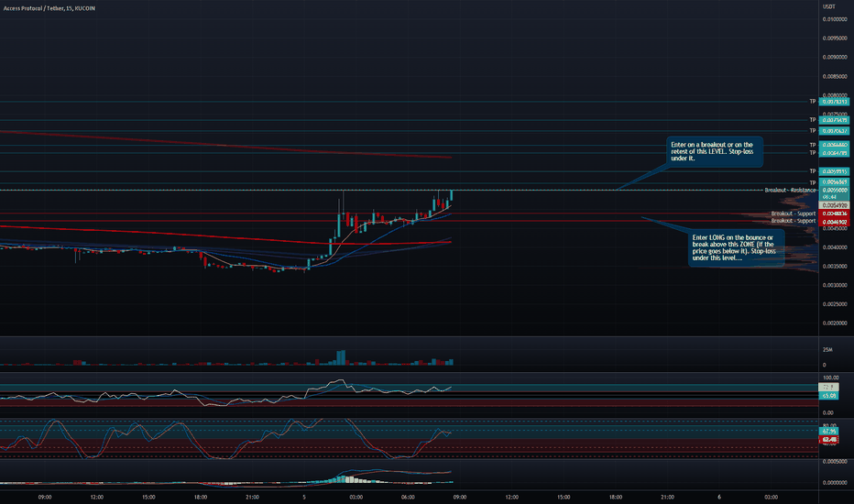The height and width of the screenshot is (504, 854).
Task: Select the 0.0035000 price axis label
Action: pos(835,267)
